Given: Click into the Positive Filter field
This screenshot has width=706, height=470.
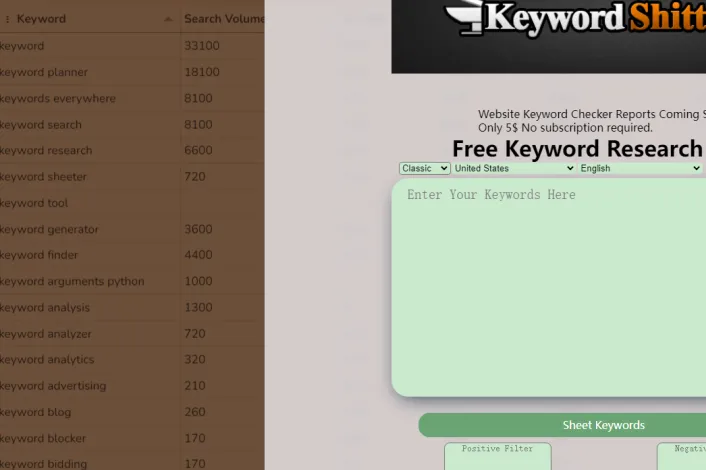Looking at the screenshot, I should (498, 456).
